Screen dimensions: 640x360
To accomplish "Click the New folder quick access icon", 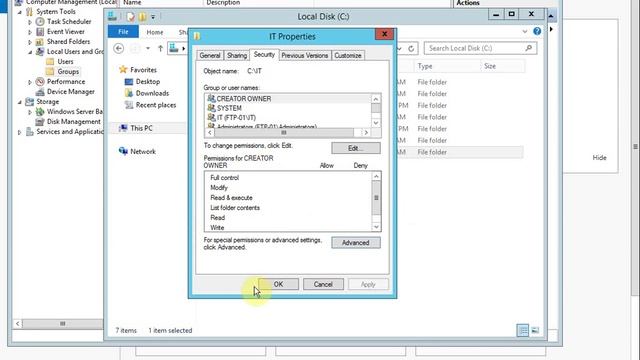I will pyautogui.click(x=142, y=17).
